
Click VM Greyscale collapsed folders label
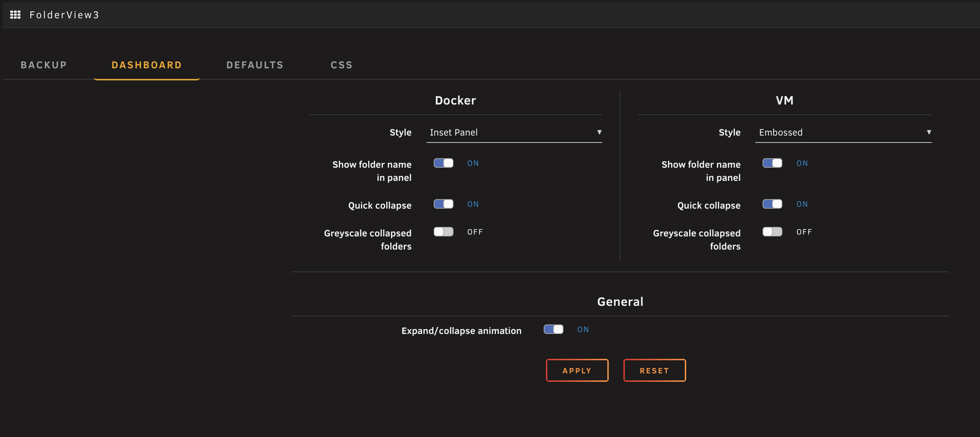click(x=696, y=240)
